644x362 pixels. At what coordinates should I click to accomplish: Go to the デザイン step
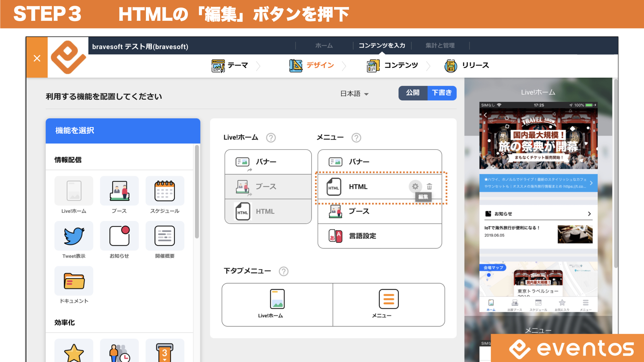[x=312, y=66]
